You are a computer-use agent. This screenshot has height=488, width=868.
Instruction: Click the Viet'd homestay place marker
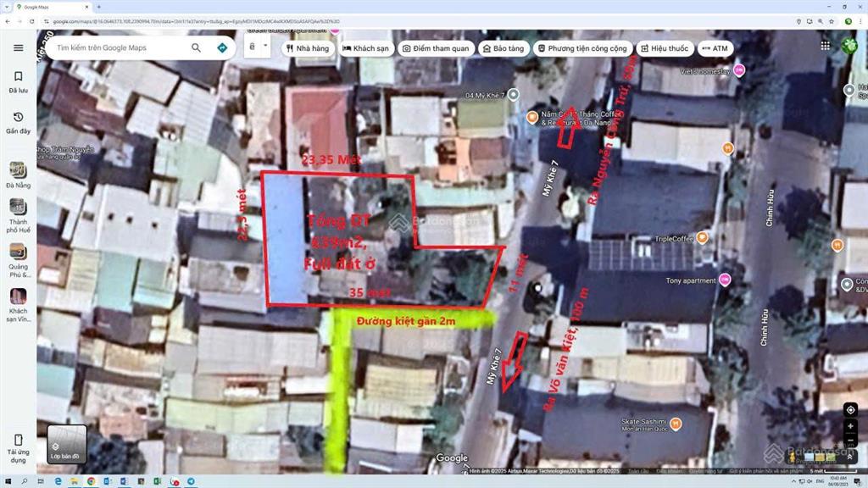pyautogui.click(x=739, y=70)
